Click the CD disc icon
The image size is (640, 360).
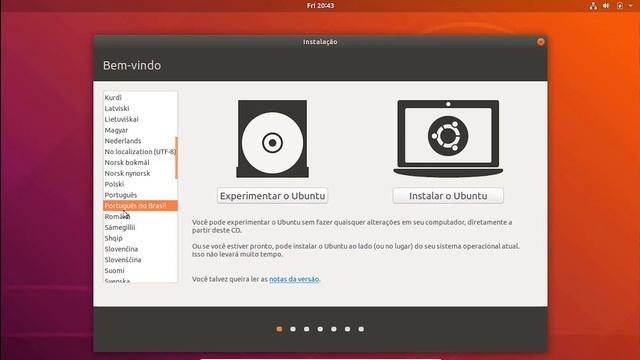click(272, 139)
